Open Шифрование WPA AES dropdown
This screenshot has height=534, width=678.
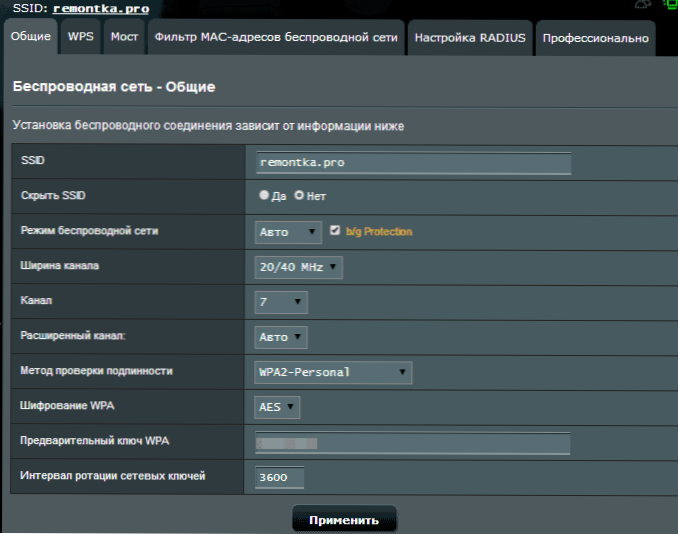277,407
